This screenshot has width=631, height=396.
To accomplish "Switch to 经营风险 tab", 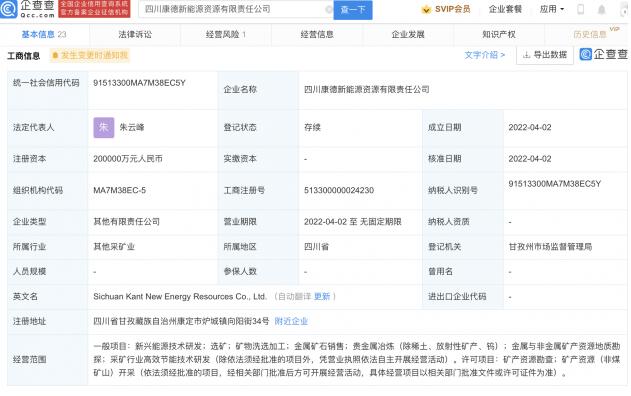I will [x=226, y=35].
